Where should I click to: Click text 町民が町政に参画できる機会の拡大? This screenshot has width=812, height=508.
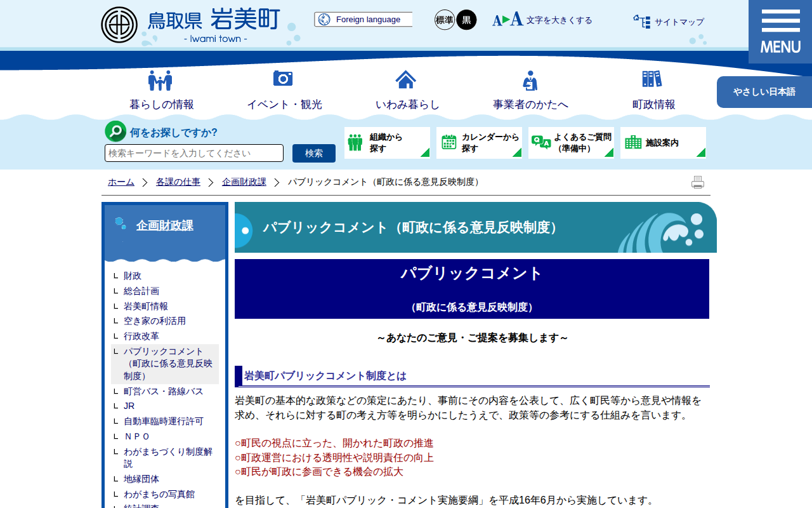coord(319,472)
